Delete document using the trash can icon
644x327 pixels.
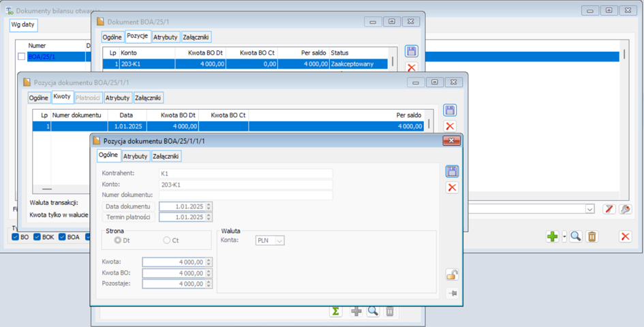click(592, 236)
